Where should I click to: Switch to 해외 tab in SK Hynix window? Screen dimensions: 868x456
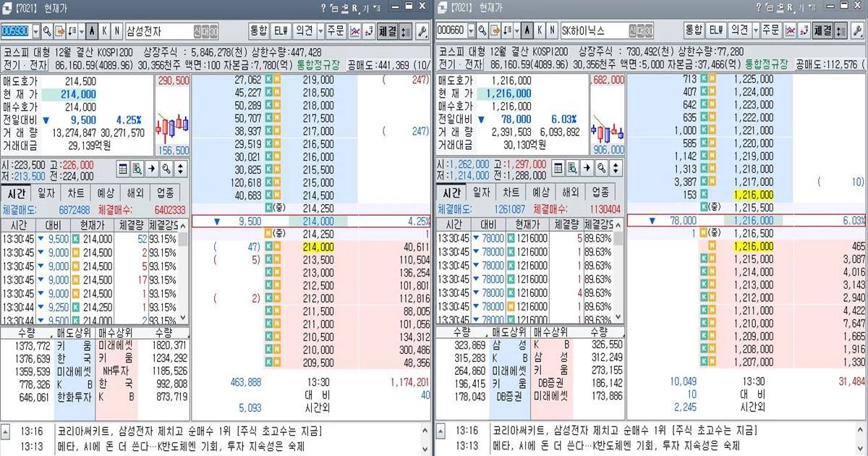pyautogui.click(x=571, y=193)
